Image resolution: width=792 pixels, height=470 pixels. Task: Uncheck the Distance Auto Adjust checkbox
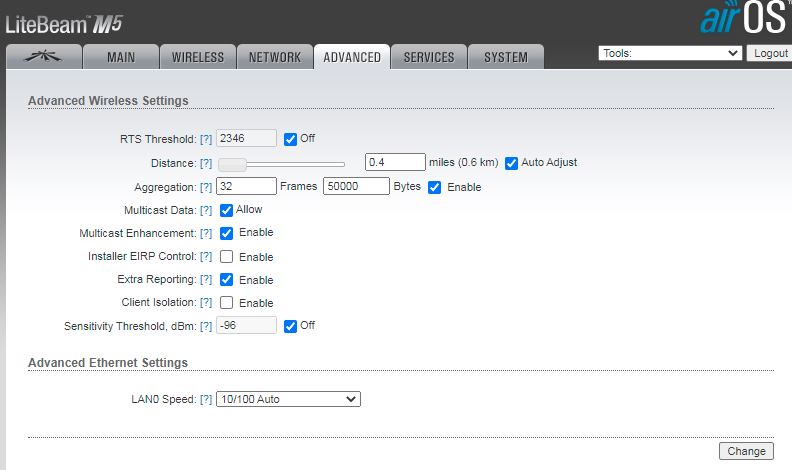[511, 162]
